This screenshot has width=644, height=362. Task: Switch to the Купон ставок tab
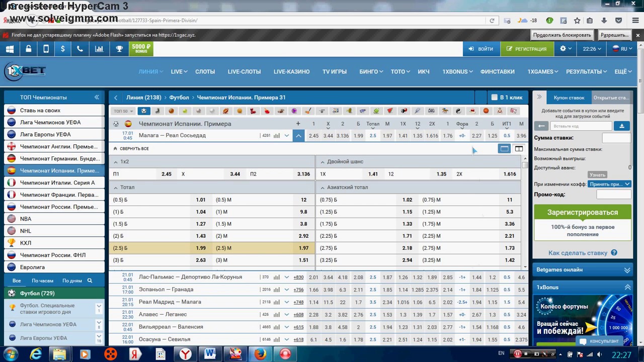[569, 98]
